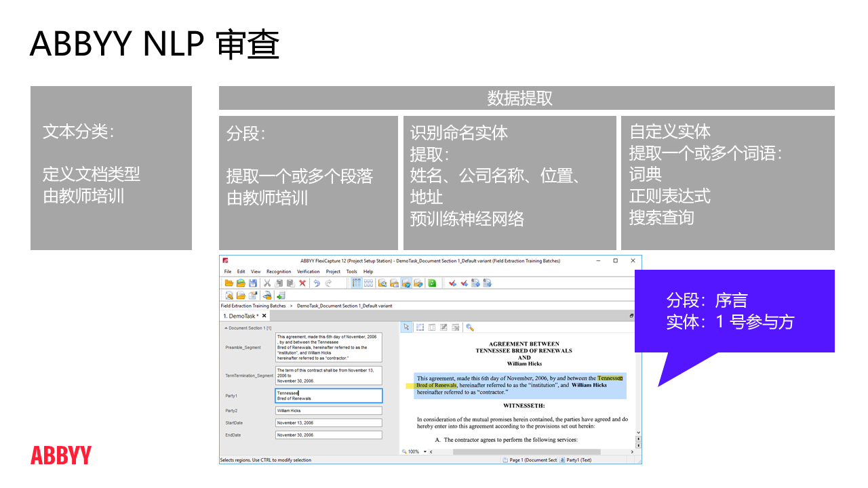Click the second red checkmark verification icon

point(465,283)
